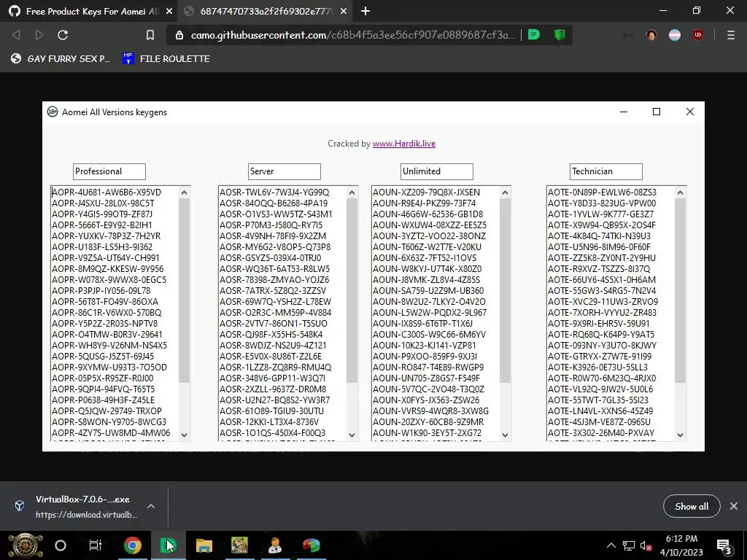This screenshot has height=560, width=747.
Task: Click the browser forward arrow
Action: coord(39,35)
